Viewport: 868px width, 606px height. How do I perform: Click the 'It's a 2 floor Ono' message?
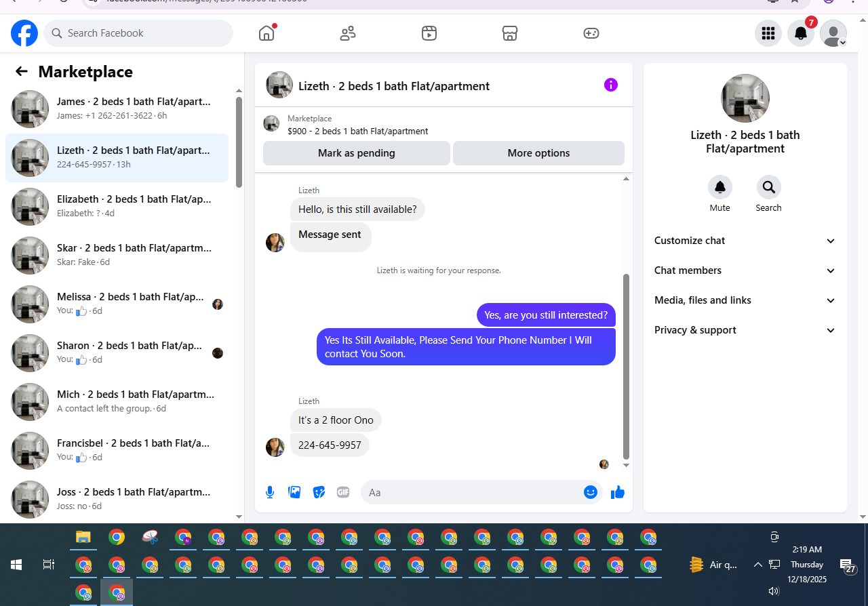(336, 420)
